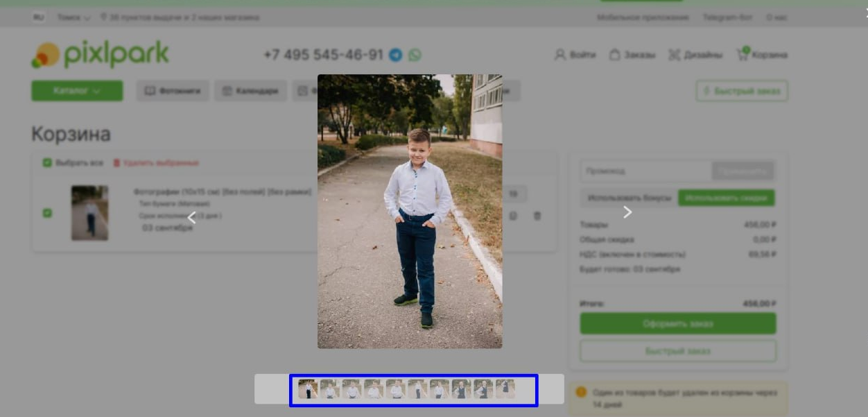Open the WhatsApp icon next to the phone number
Screen dimensions: 868x417
click(x=415, y=55)
